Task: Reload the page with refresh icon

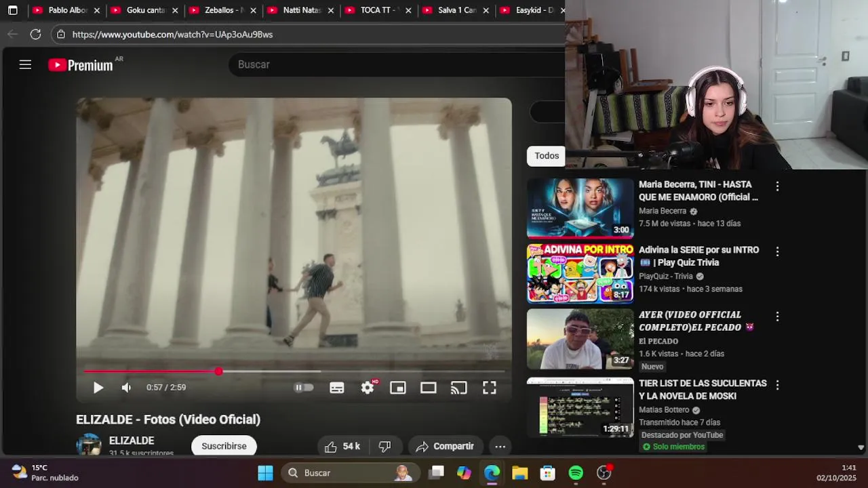Action: pos(35,34)
